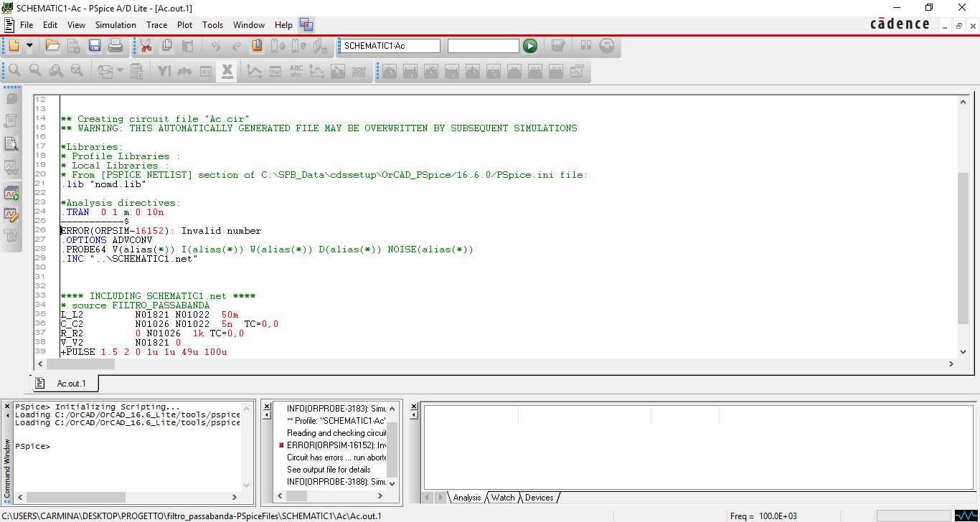Screen dimensions: 980x522
Task: Open the Trace menu
Action: click(156, 24)
